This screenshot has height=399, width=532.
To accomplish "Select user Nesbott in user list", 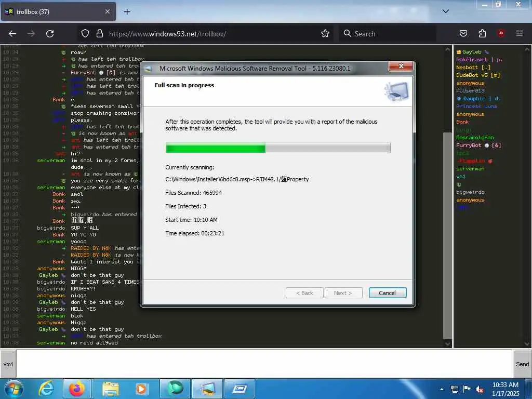I will (x=473, y=68).
